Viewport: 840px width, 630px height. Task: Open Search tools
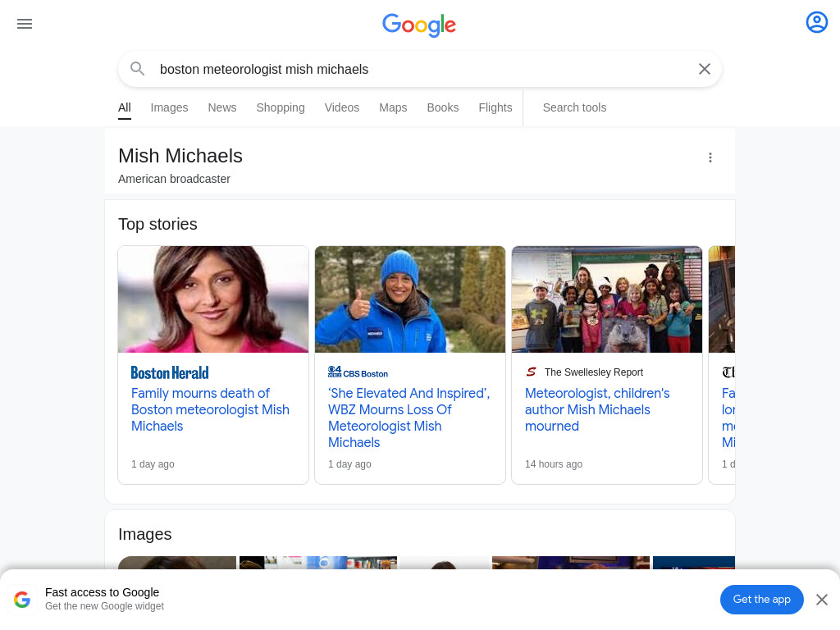574,107
